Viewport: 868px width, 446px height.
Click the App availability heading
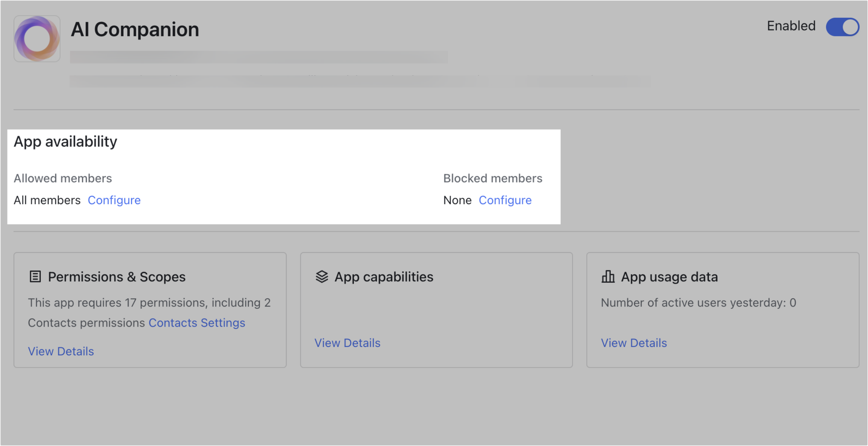65,142
